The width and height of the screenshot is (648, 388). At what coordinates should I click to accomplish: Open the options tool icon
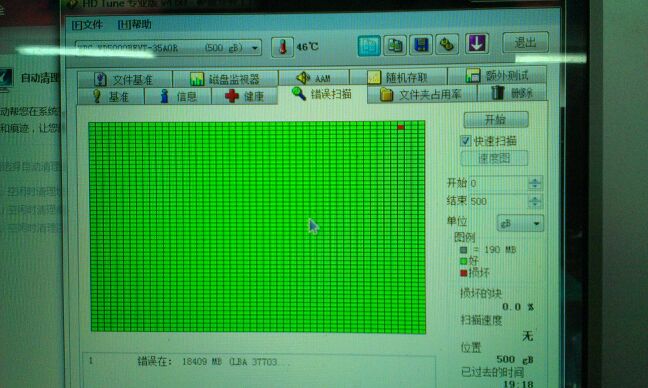coord(447,44)
